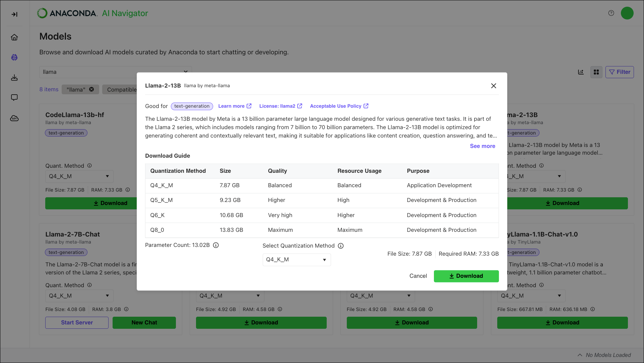Remove the "llama" search filter chip
This screenshot has height=363, width=644.
(91, 89)
